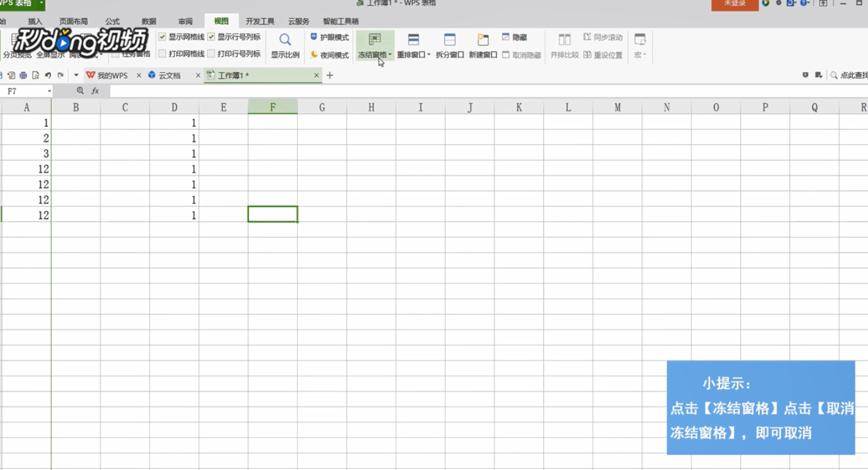Open the Name Box dropdown next to F7

pyautogui.click(x=49, y=92)
